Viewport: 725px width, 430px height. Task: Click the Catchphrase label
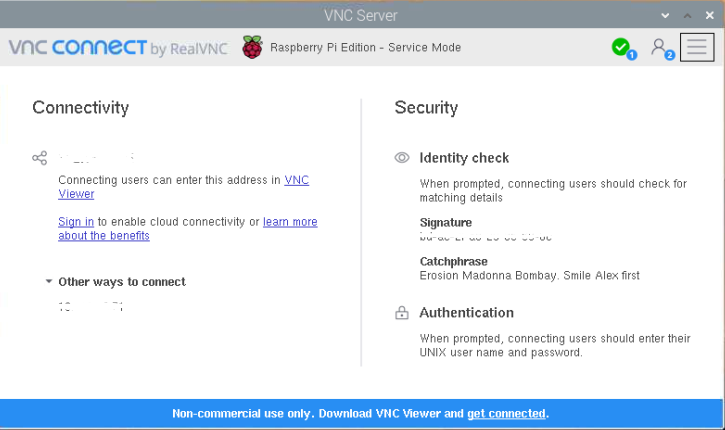click(x=454, y=261)
